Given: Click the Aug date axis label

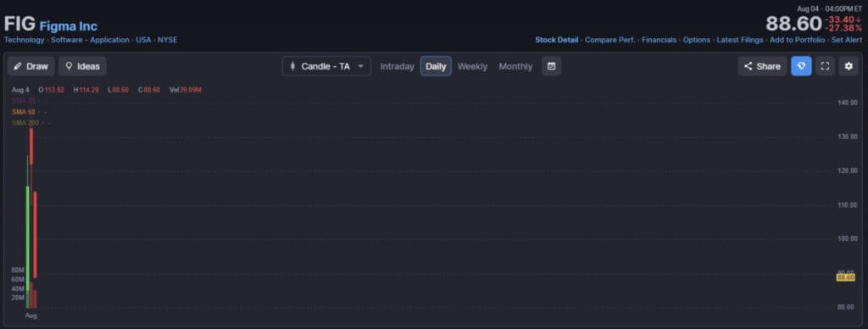Looking at the screenshot, I should 31,315.
